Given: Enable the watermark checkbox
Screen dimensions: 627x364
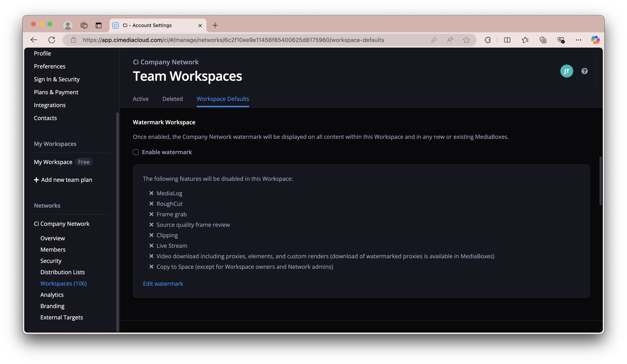Looking at the screenshot, I should (136, 152).
